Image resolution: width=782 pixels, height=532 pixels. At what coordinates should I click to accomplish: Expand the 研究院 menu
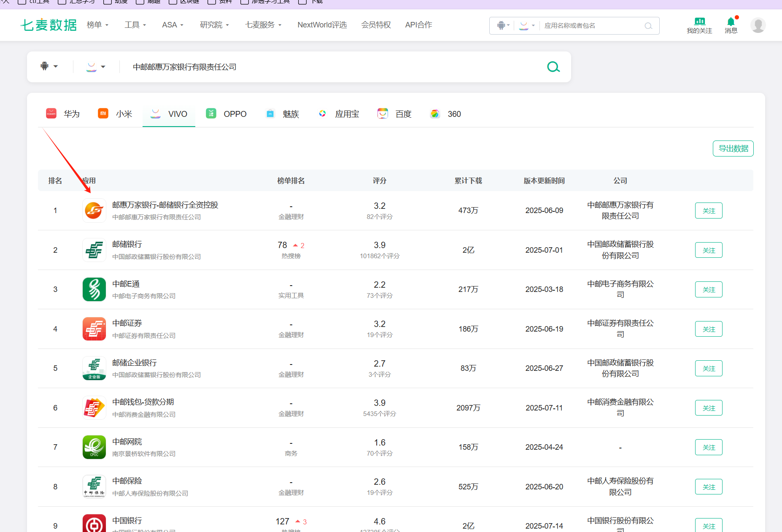215,25
